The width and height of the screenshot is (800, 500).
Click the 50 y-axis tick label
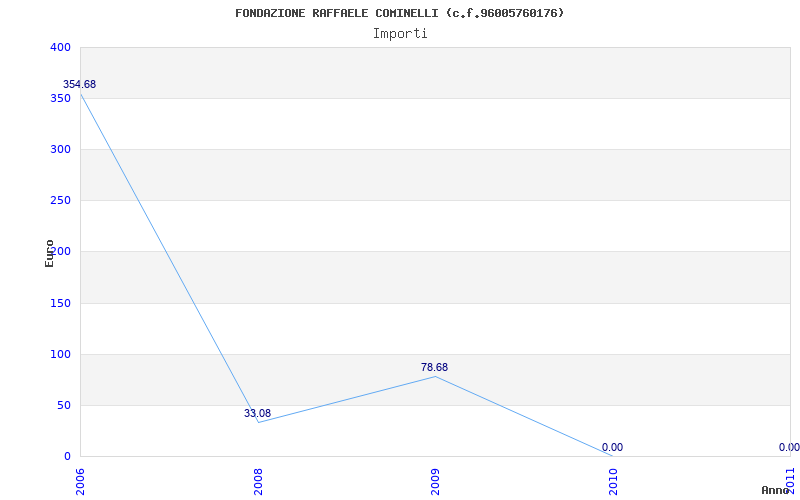[63, 406]
